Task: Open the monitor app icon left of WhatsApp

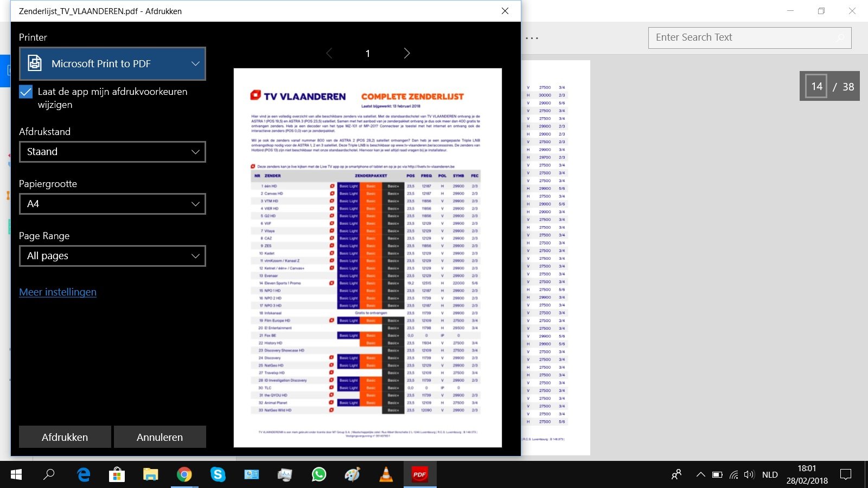Action: point(285,475)
